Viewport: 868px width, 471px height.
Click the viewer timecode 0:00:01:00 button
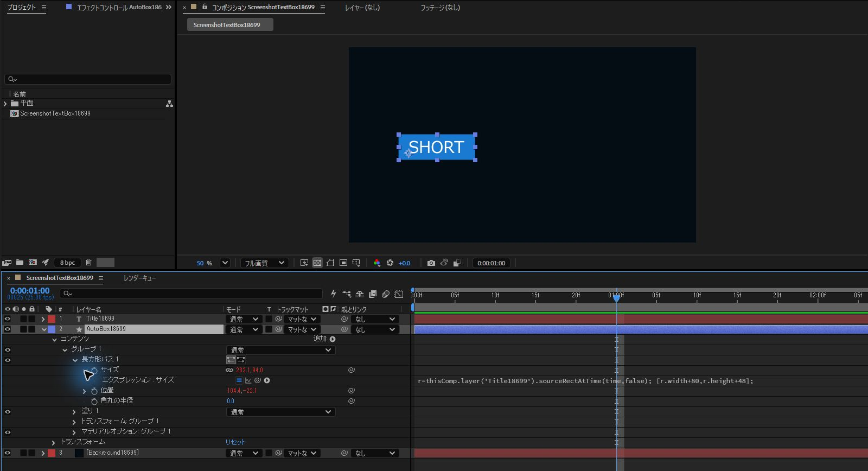coord(491,263)
